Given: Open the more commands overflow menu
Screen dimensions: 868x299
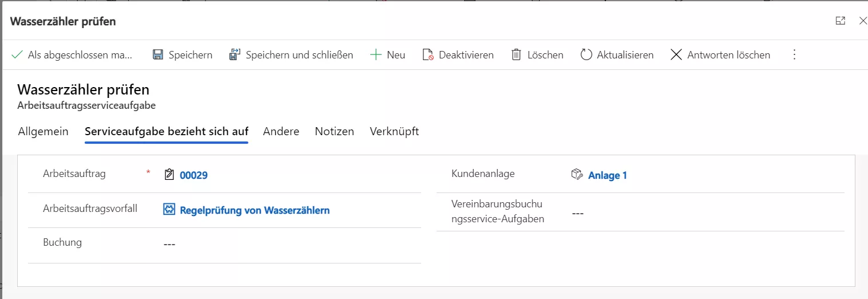Looking at the screenshot, I should point(794,55).
